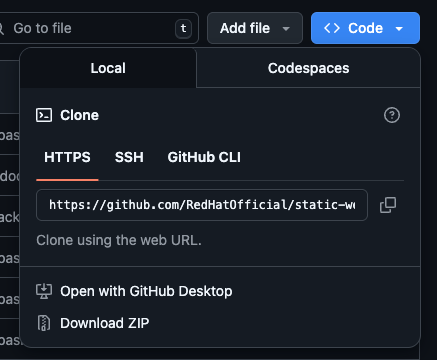
Task: Focus the Go to file search field
Action: click(98, 28)
